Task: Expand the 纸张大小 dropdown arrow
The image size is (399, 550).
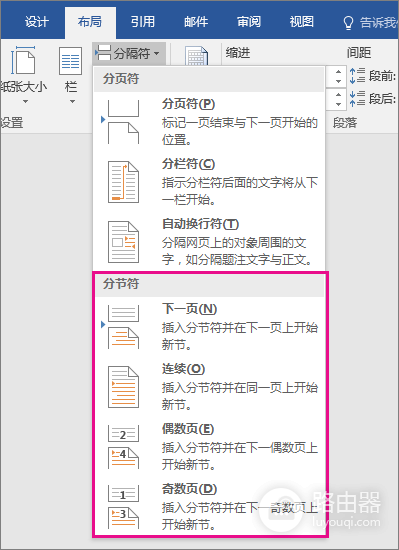Action: 25,102
